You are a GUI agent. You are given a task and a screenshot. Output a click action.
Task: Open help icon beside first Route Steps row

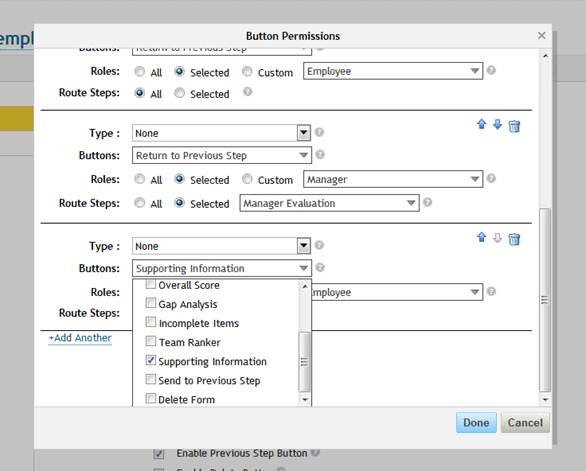pyautogui.click(x=247, y=92)
